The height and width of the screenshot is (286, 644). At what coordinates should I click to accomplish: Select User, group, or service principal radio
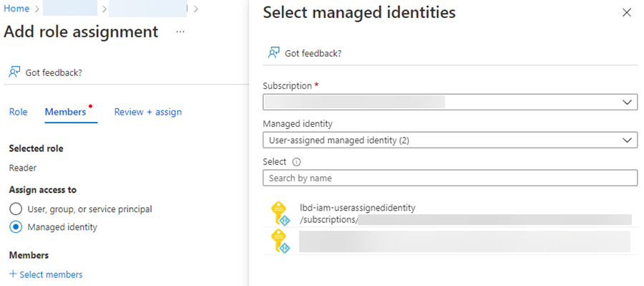pyautogui.click(x=16, y=209)
